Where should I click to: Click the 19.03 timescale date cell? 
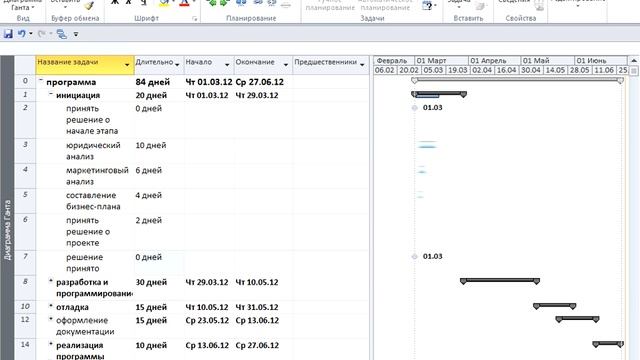(458, 70)
